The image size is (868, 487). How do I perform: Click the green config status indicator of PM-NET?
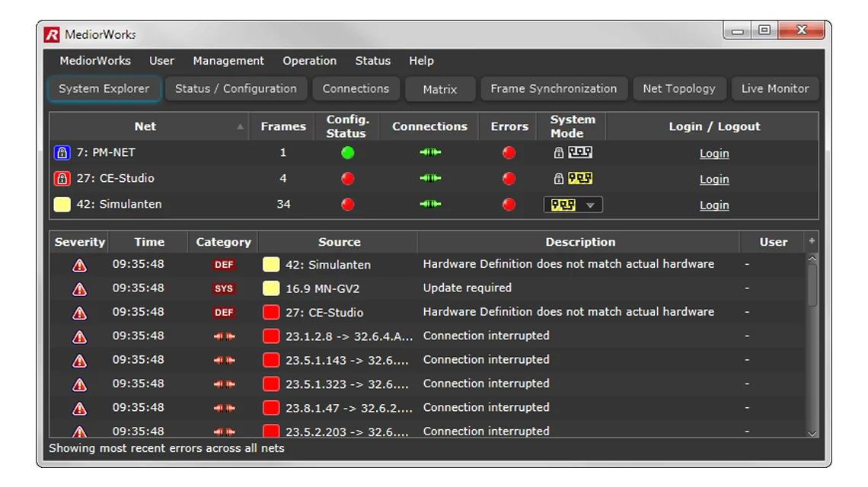[348, 153]
